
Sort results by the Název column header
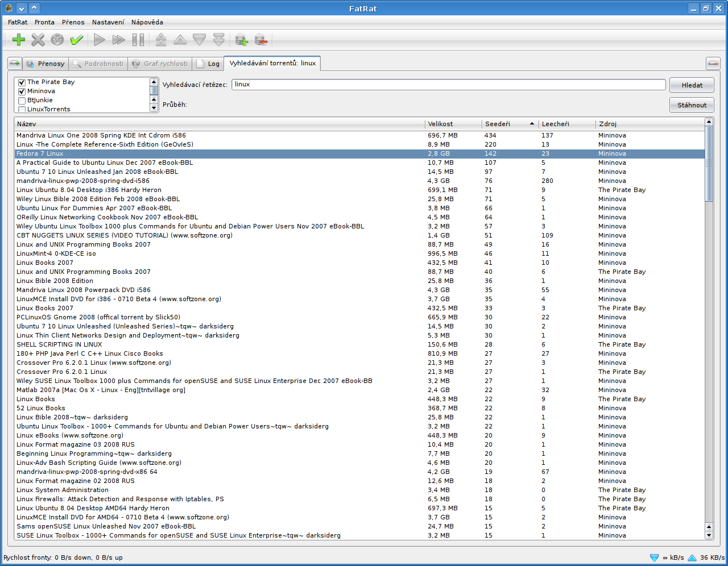point(220,124)
